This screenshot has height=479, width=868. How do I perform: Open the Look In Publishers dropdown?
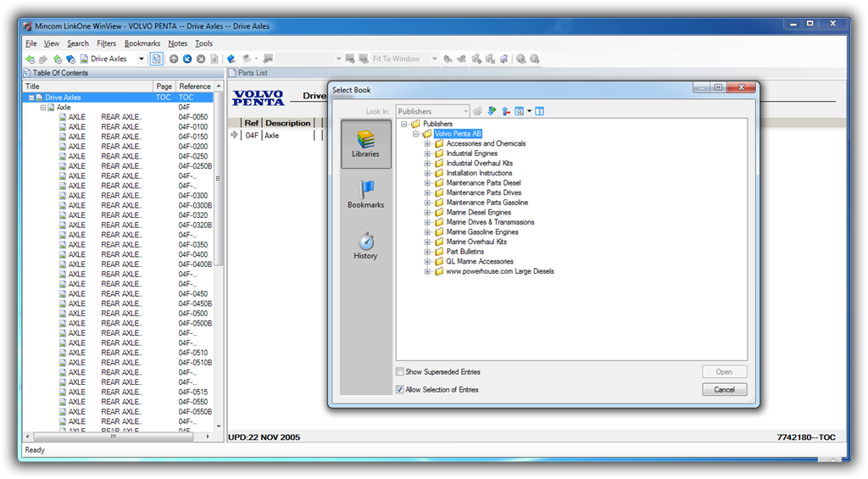coord(465,111)
